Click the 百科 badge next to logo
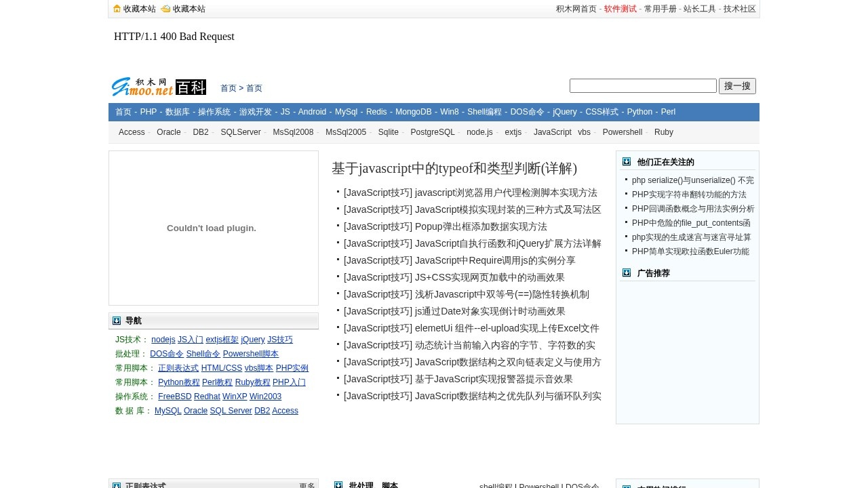 191,87
